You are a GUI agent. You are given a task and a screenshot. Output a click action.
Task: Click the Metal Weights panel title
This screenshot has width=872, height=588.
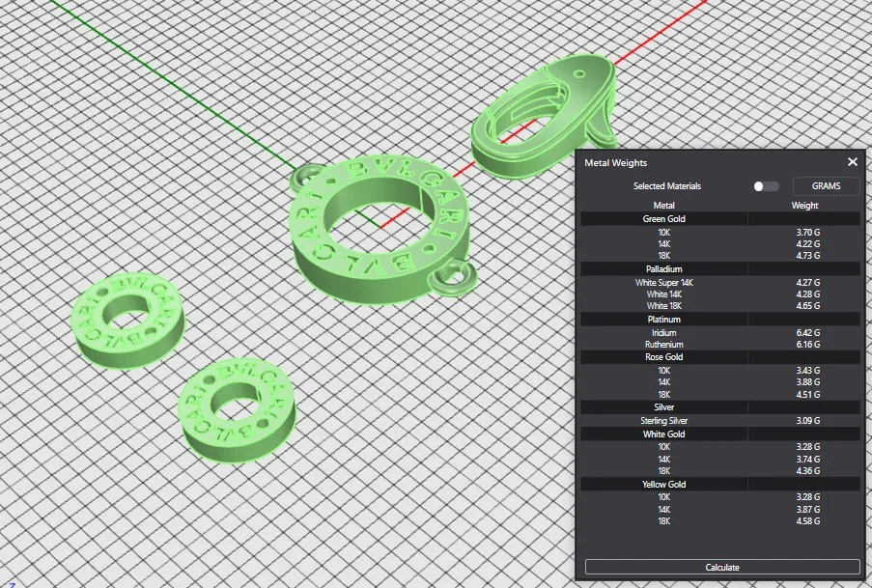pyautogui.click(x=616, y=163)
